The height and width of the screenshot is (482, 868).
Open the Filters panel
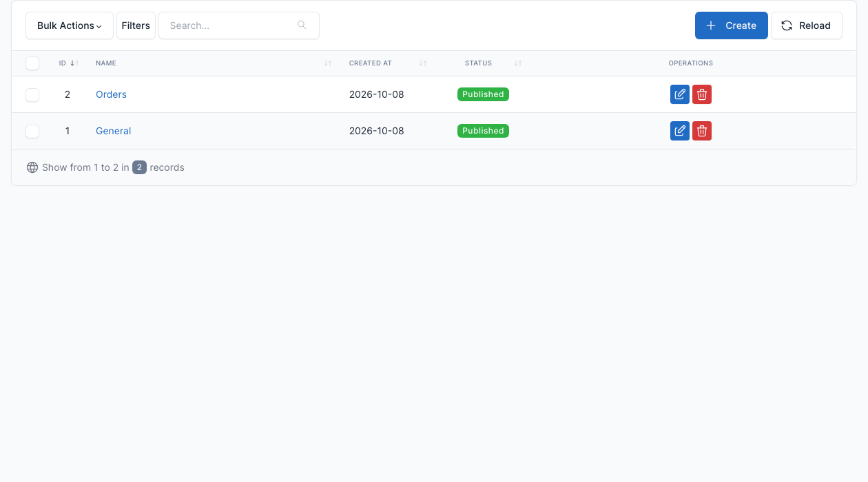[136, 25]
